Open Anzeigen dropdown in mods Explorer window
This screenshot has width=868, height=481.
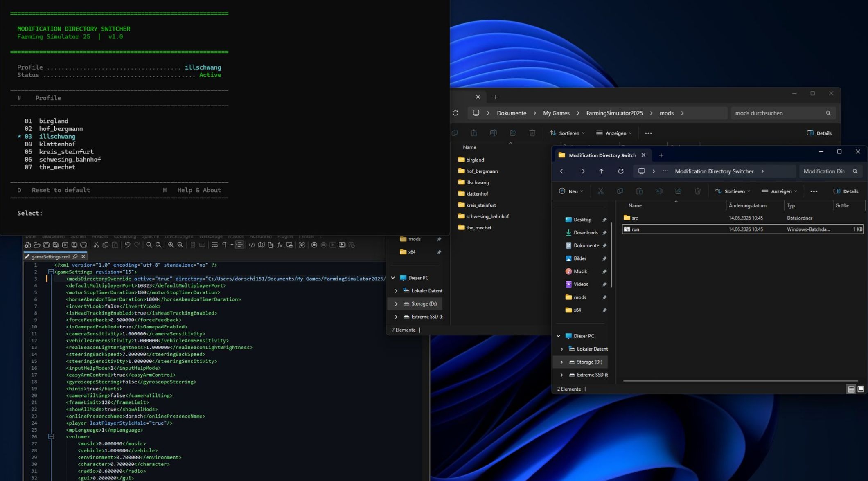614,133
